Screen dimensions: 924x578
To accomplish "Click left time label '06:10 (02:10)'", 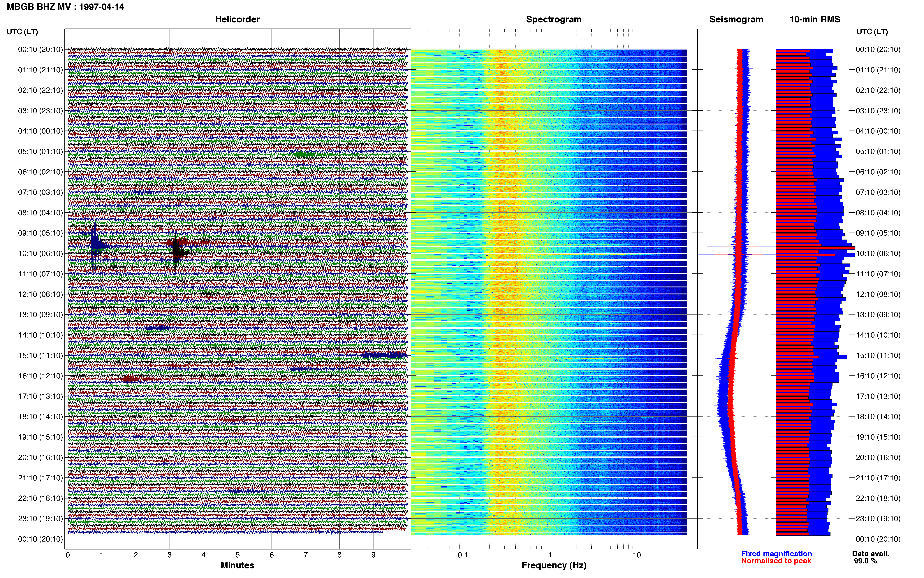I will coord(41,172).
